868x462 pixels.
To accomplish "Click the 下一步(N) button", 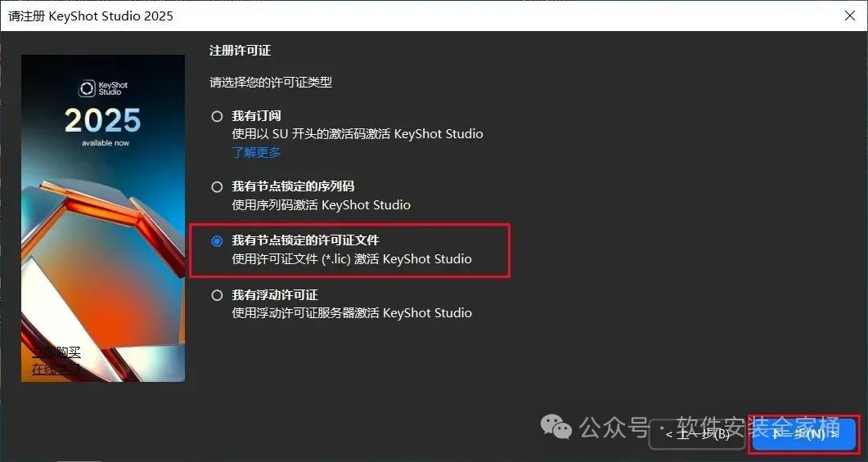I will coord(804,433).
